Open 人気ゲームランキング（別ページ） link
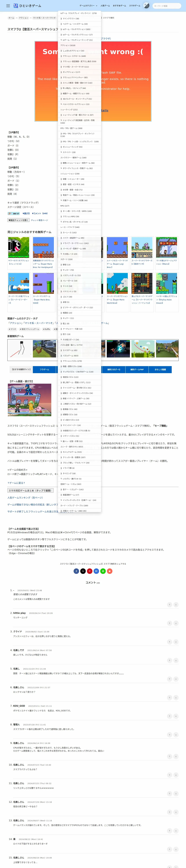 [25, 498]
